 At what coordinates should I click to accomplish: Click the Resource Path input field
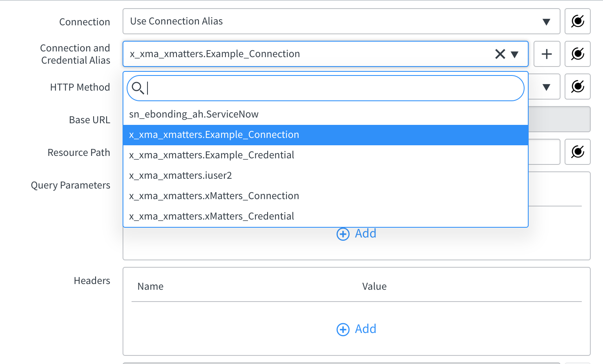click(544, 152)
